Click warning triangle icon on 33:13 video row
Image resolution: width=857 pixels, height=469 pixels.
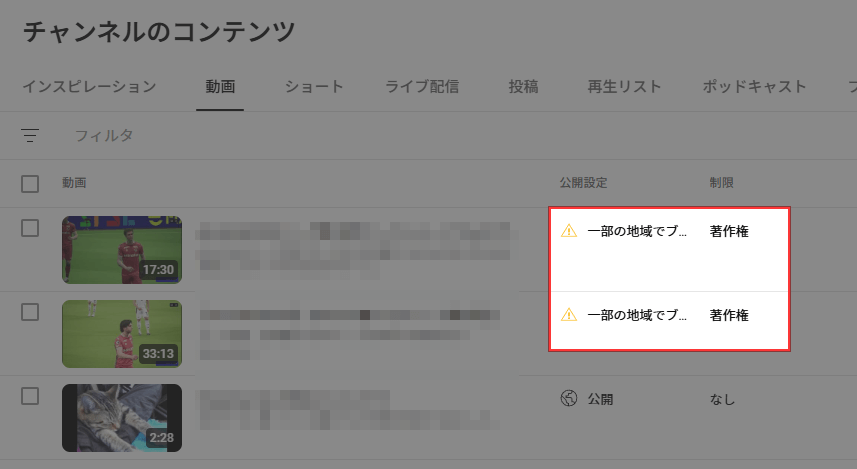pyautogui.click(x=569, y=315)
